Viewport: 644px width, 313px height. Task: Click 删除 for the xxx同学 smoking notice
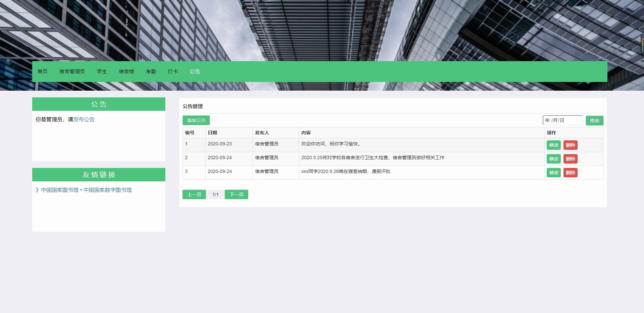pyautogui.click(x=571, y=173)
